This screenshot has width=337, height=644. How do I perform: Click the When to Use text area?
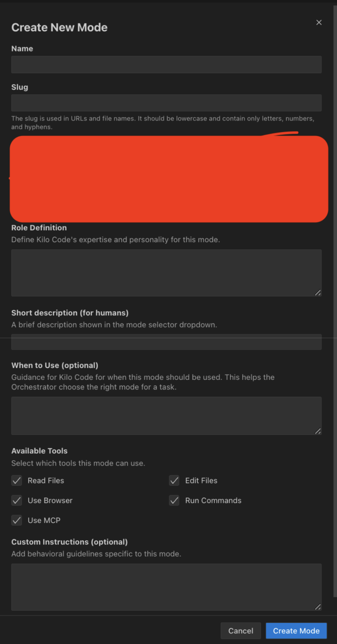point(166,416)
